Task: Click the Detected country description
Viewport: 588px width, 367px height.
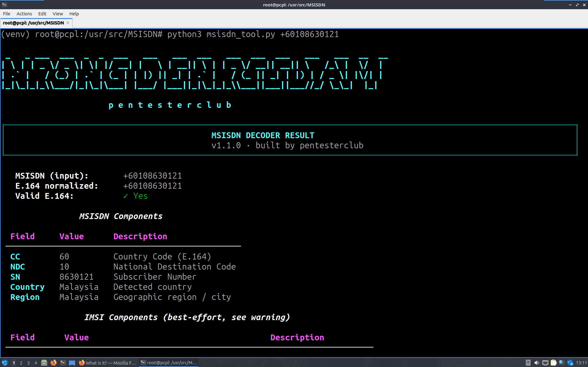Action: (152, 287)
